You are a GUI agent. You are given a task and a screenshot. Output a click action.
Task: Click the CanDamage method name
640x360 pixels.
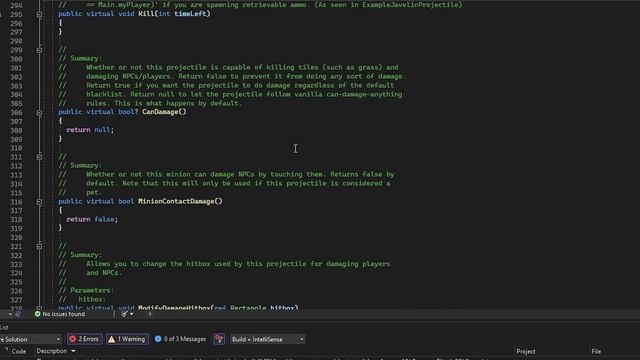[160, 112]
